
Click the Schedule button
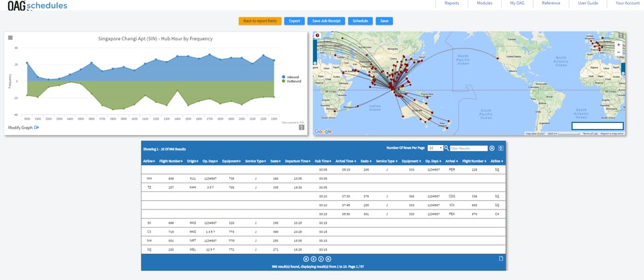click(360, 21)
